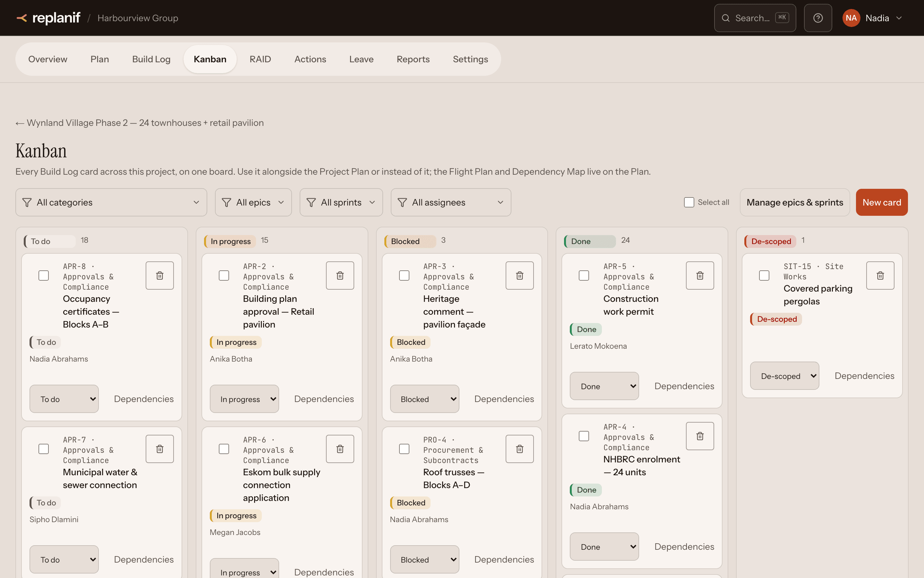Expand the Nadia account menu chevron
This screenshot has height=578, width=924.
point(899,18)
